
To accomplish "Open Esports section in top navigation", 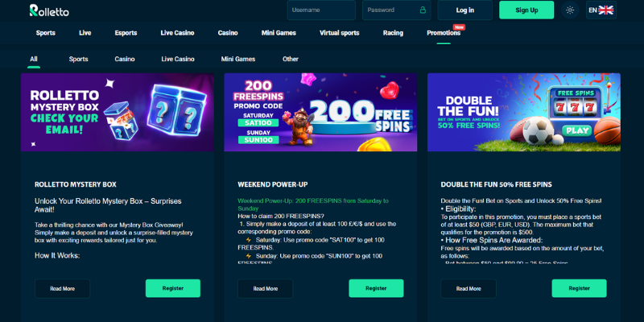I will pyautogui.click(x=126, y=33).
